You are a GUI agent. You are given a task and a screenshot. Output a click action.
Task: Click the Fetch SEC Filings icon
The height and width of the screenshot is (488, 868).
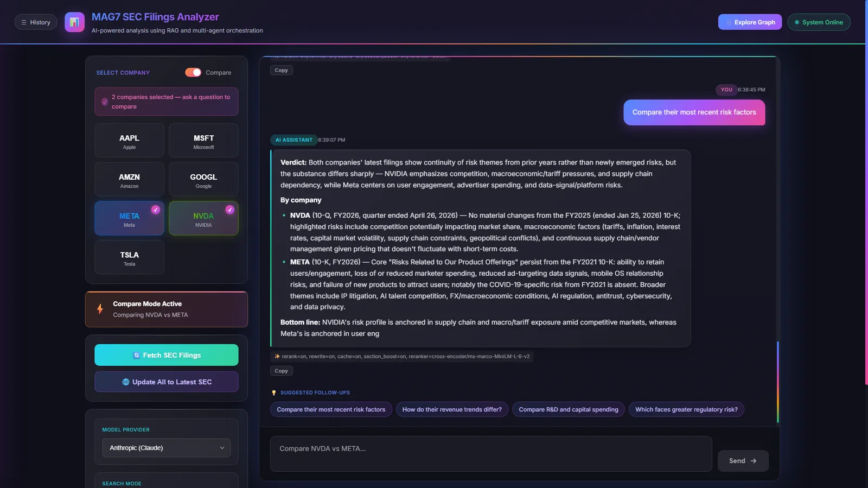click(137, 356)
